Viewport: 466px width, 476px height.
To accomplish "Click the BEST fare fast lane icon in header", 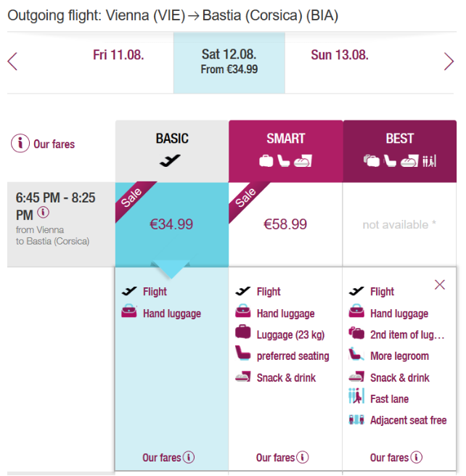I will pyautogui.click(x=430, y=161).
